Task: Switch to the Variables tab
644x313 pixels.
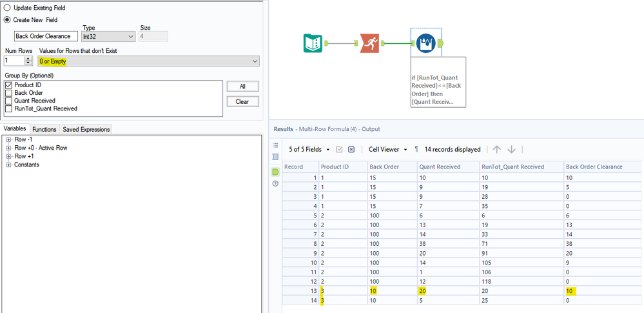Action: [x=15, y=128]
